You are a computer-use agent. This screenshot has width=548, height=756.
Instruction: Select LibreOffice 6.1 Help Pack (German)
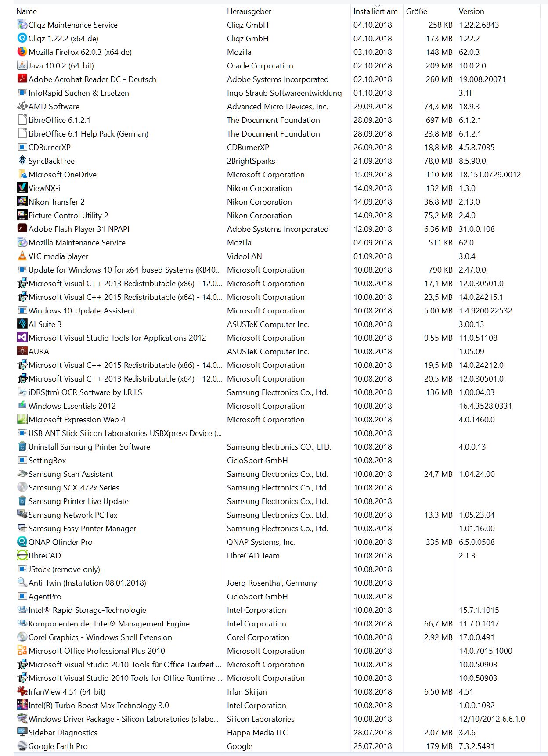pyautogui.click(x=88, y=133)
